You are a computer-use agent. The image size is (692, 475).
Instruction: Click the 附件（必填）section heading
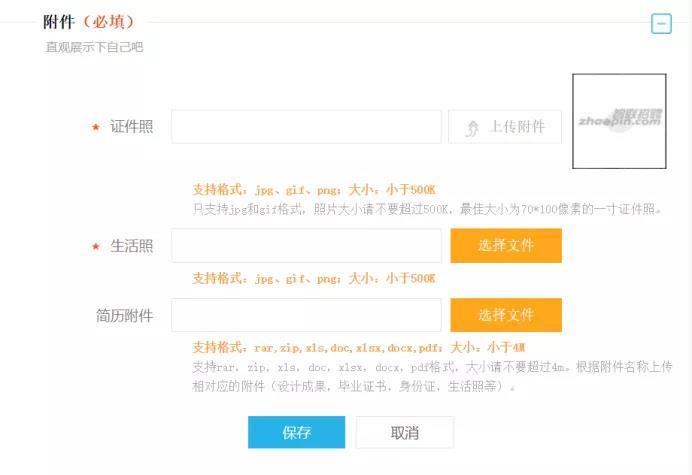point(88,22)
